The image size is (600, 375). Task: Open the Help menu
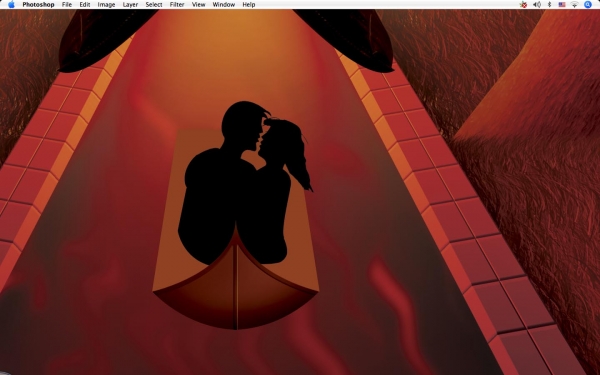pyautogui.click(x=249, y=5)
